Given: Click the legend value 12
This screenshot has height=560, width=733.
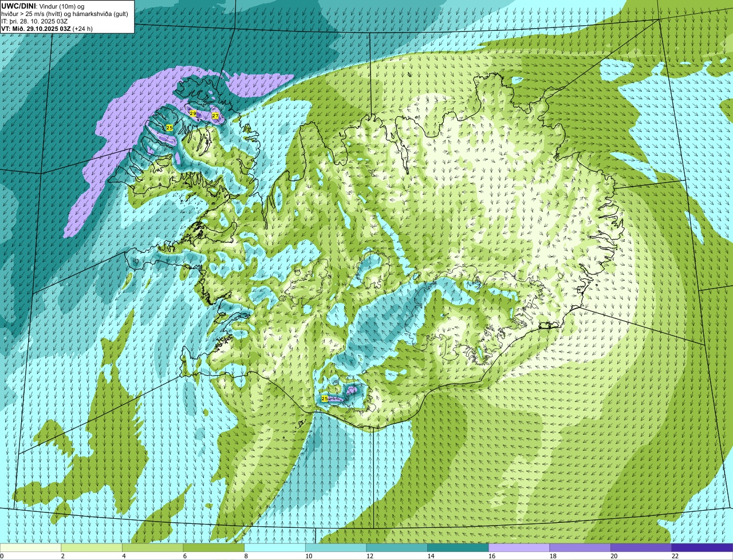Looking at the screenshot, I should 370,556.
